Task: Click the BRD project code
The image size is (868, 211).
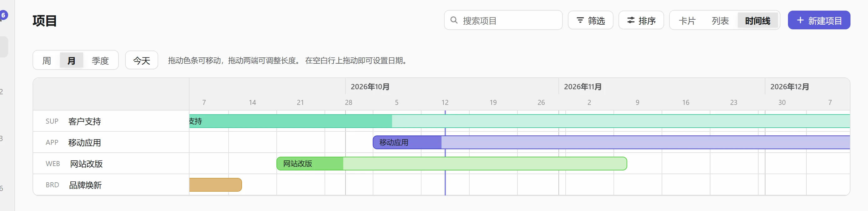Action: [x=52, y=185]
